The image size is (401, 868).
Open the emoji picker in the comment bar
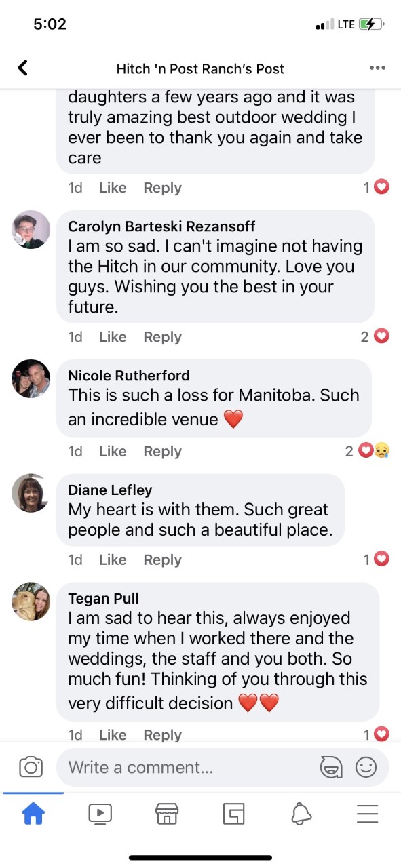point(365,767)
